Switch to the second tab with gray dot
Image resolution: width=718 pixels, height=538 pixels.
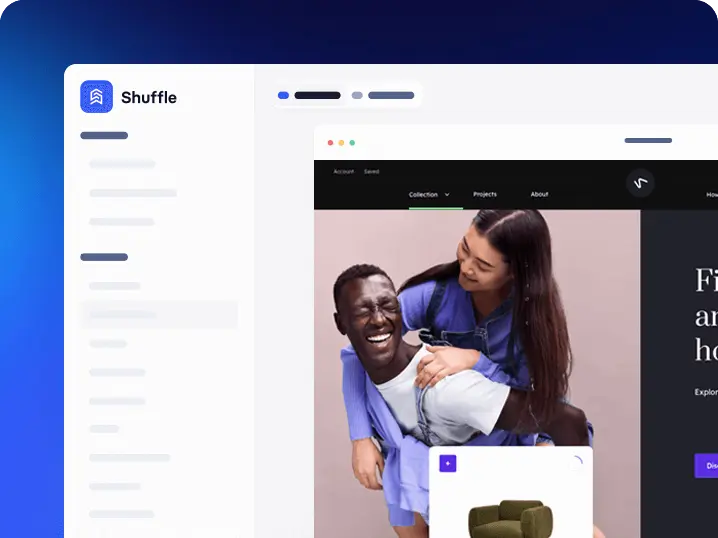[x=383, y=96]
